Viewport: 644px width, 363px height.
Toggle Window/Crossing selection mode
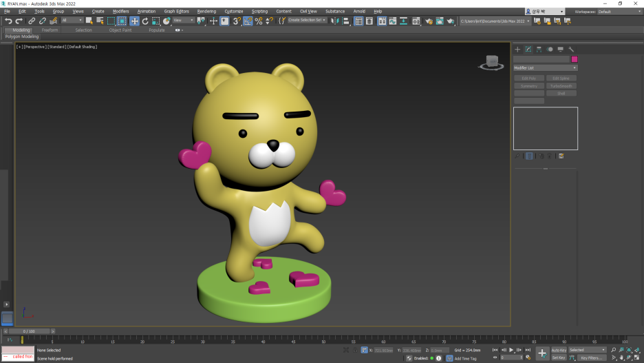pyautogui.click(x=122, y=21)
